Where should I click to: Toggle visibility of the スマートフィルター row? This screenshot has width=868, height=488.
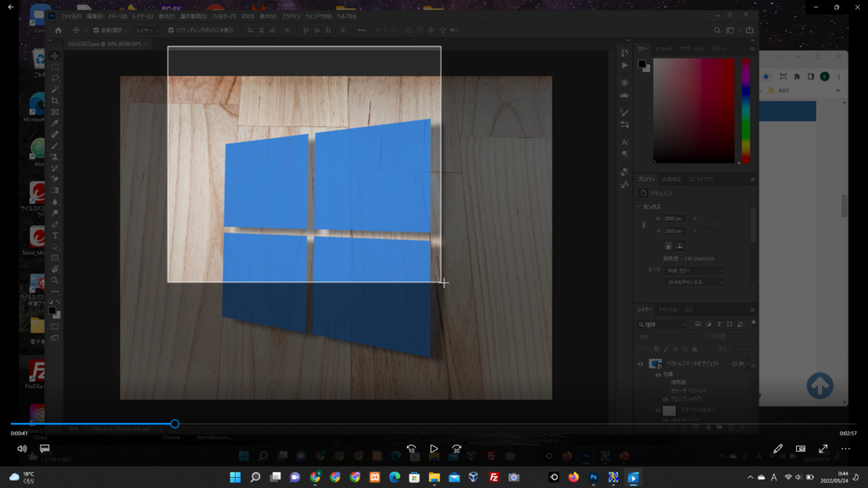(x=658, y=410)
